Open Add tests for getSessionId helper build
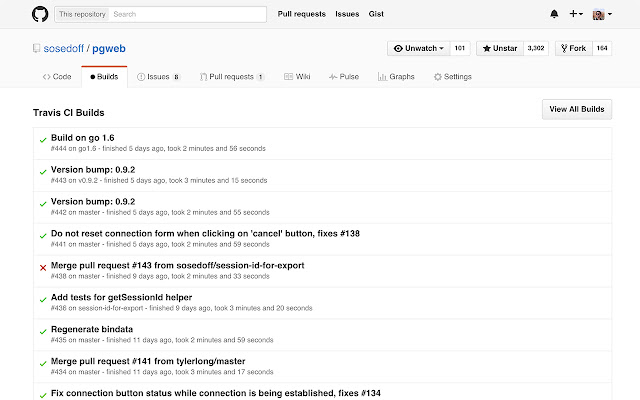640x400 pixels. click(121, 298)
